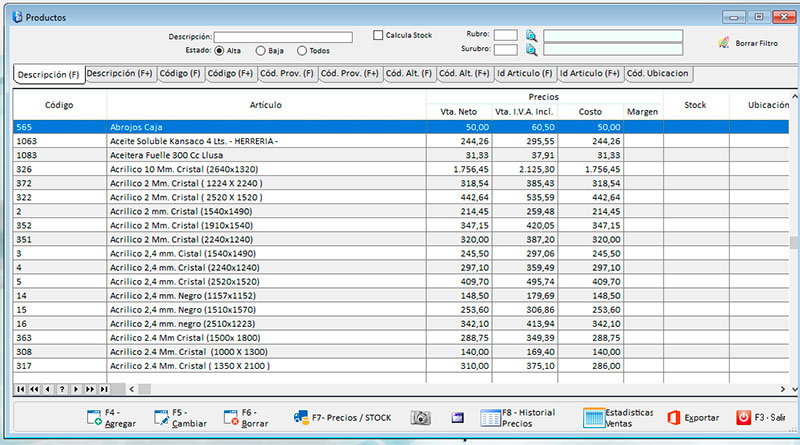Image resolution: width=800 pixels, height=445 pixels.
Task: Select the Todos estado radio button
Action: coord(302,50)
